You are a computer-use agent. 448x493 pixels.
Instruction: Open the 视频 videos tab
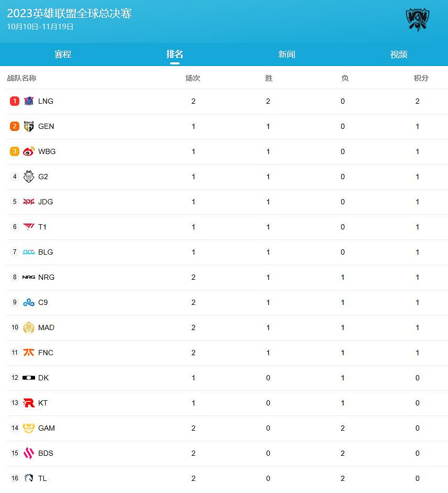click(x=399, y=54)
